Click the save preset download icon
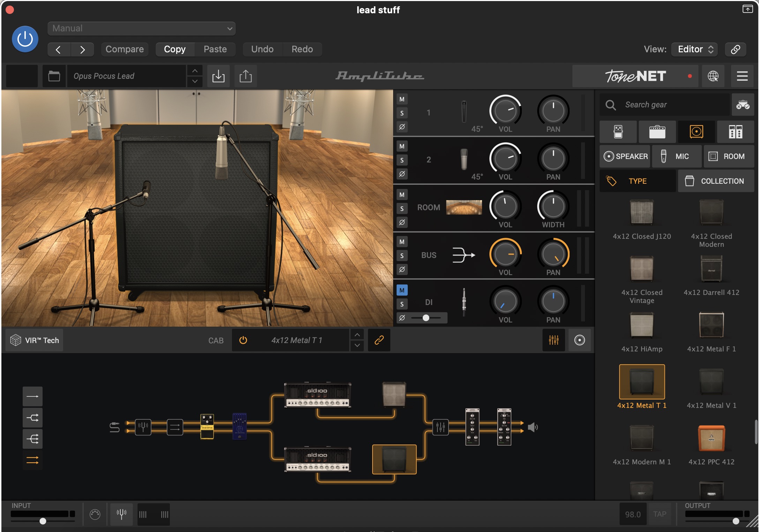This screenshot has width=759, height=532. (x=218, y=76)
